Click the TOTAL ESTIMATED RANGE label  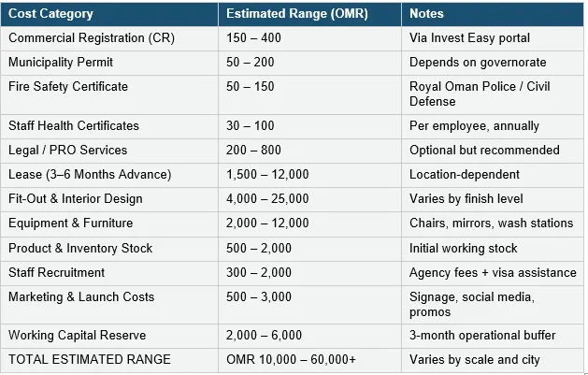click(90, 360)
